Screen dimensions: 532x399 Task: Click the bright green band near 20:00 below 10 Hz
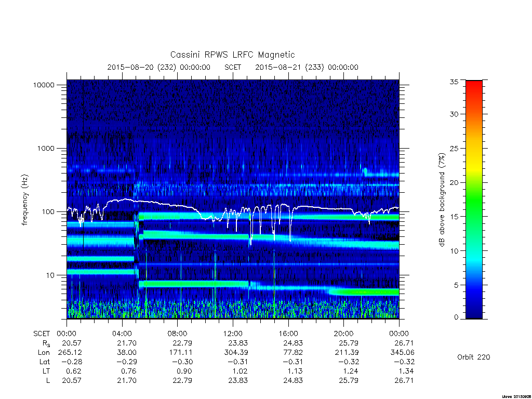(x=363, y=292)
